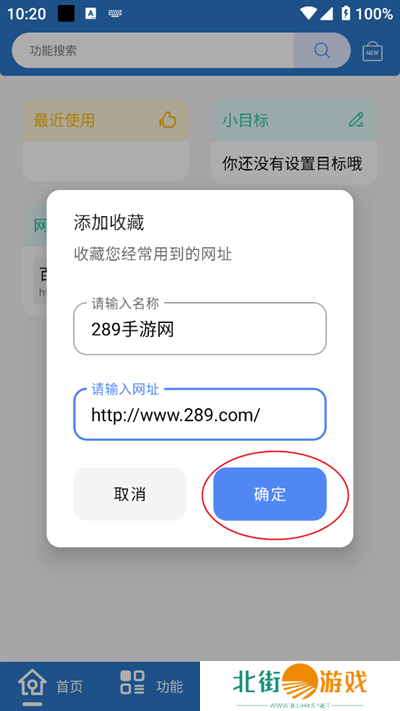Confirm with the 确定 button
Viewport: 400px width, 711px height.
pos(270,494)
